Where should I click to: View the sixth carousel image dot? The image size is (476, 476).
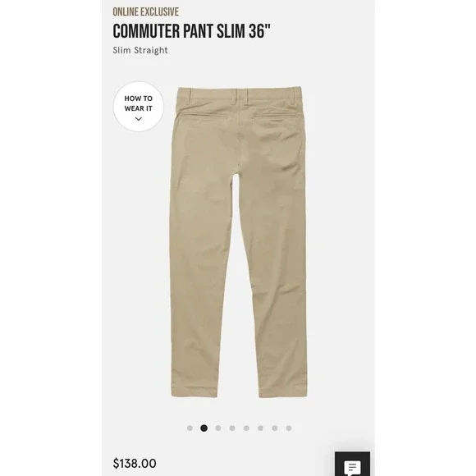coord(260,428)
